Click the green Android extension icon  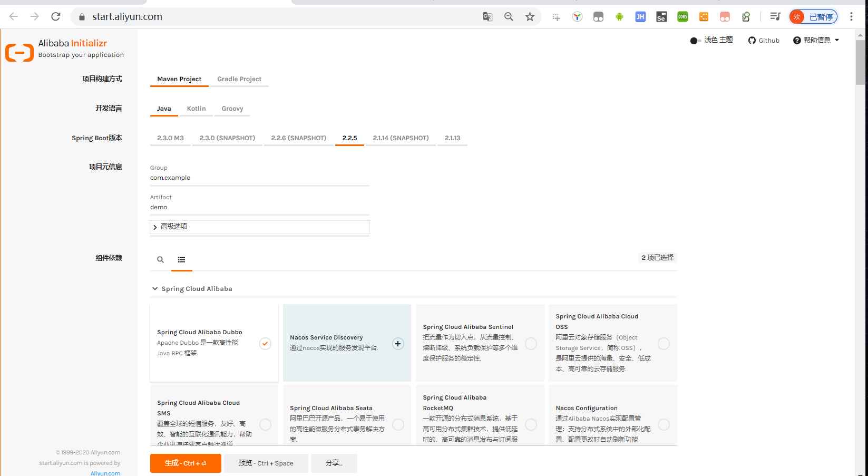tap(619, 17)
